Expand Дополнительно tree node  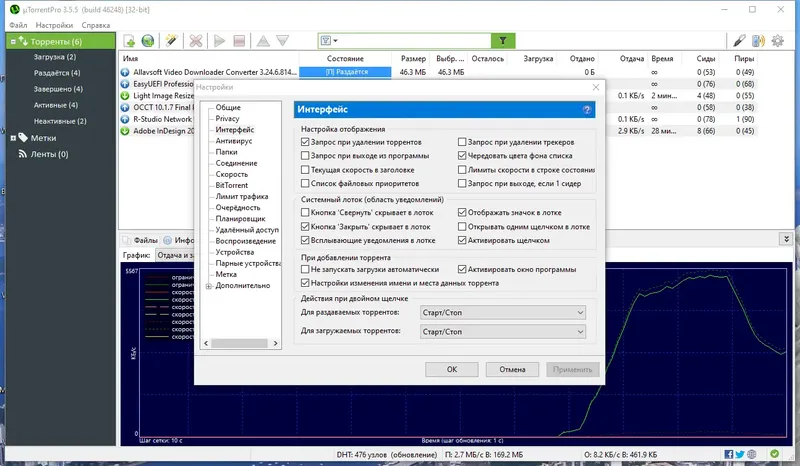[209, 286]
